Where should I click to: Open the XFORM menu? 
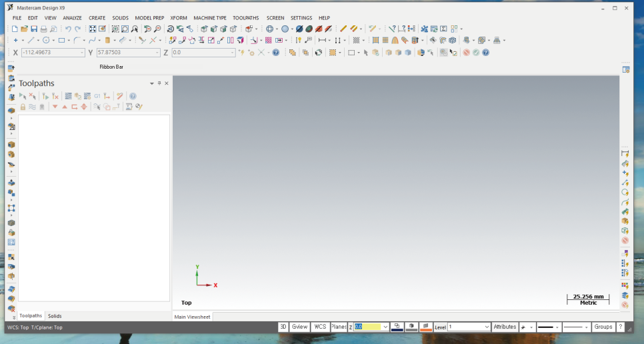coord(179,18)
